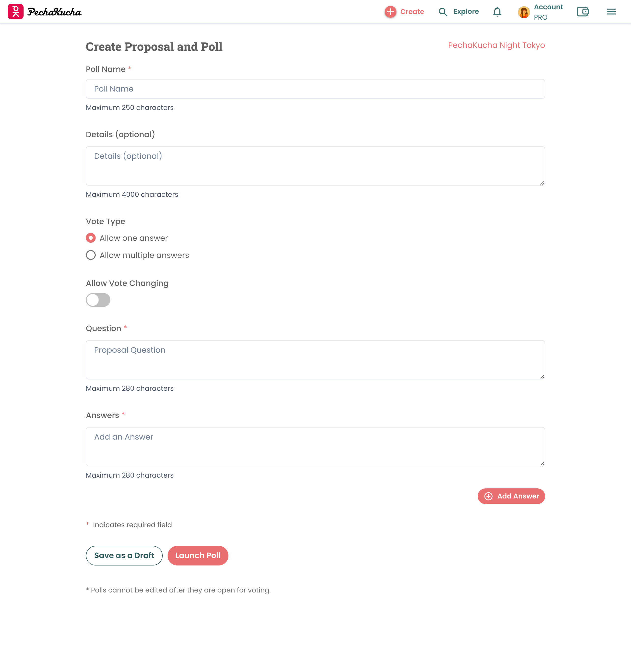The width and height of the screenshot is (631, 672).
Task: Click Save as a Draft button
Action: [x=124, y=555]
